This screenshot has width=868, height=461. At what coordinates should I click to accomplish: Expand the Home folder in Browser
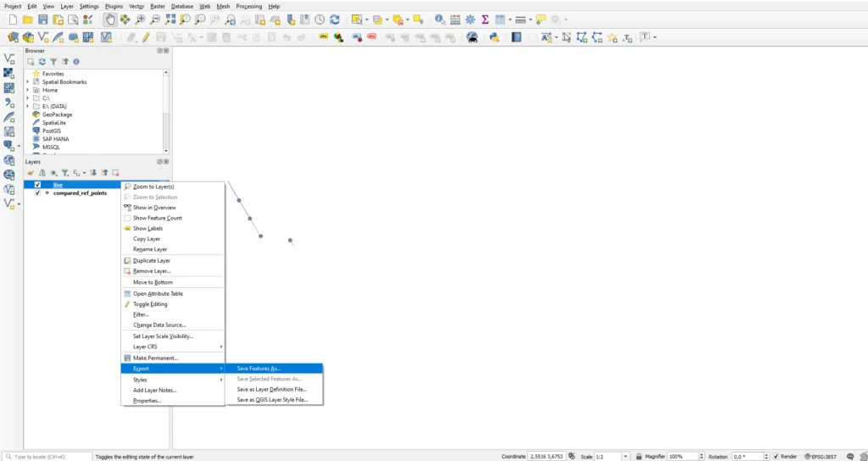click(28, 90)
